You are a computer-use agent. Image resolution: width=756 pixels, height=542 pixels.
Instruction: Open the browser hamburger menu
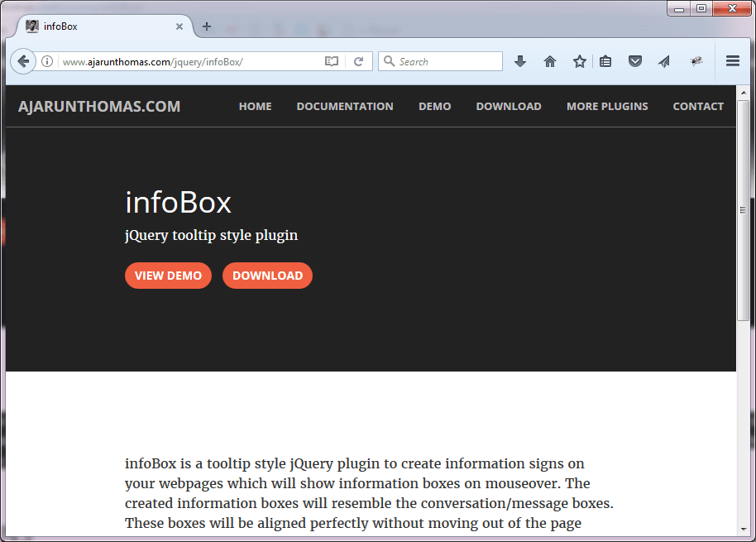(x=733, y=60)
